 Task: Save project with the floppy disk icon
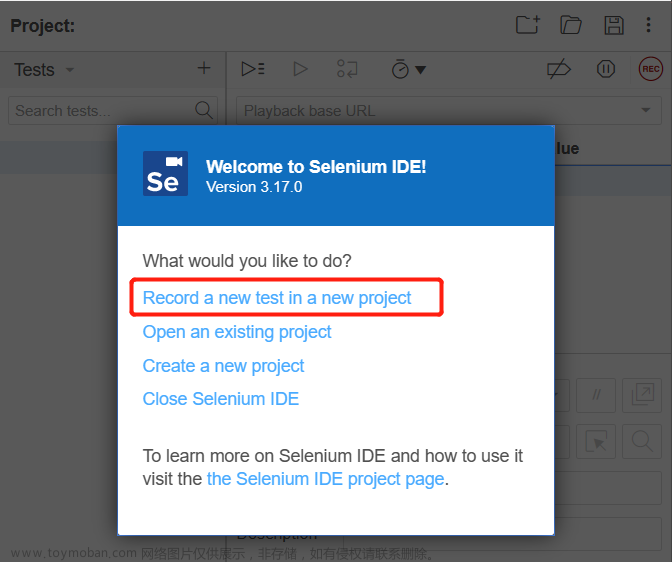click(614, 25)
